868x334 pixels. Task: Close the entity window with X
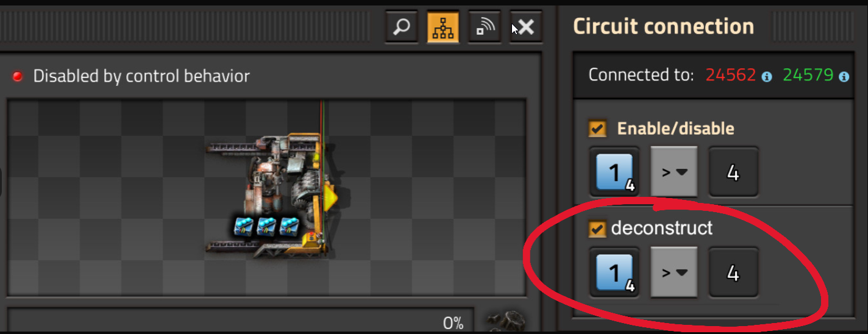(526, 27)
